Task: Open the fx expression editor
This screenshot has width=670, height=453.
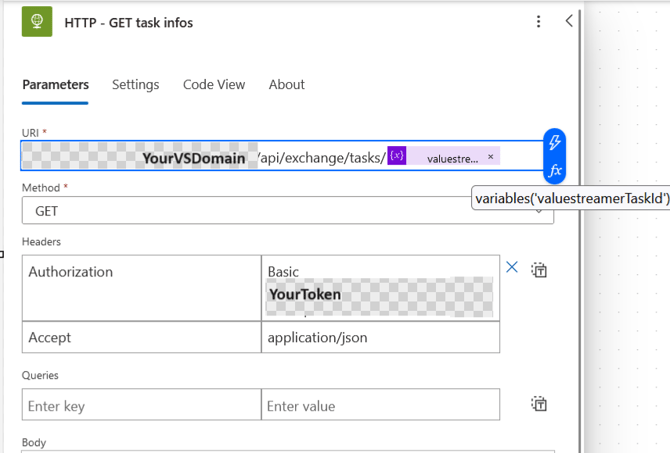Action: point(555,170)
